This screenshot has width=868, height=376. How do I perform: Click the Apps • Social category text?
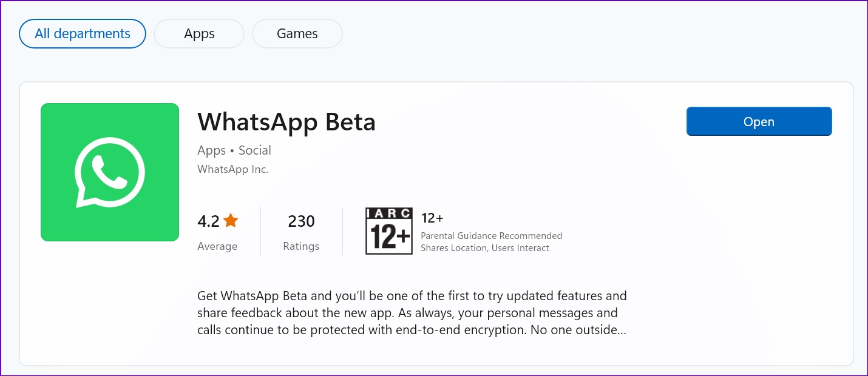click(234, 150)
